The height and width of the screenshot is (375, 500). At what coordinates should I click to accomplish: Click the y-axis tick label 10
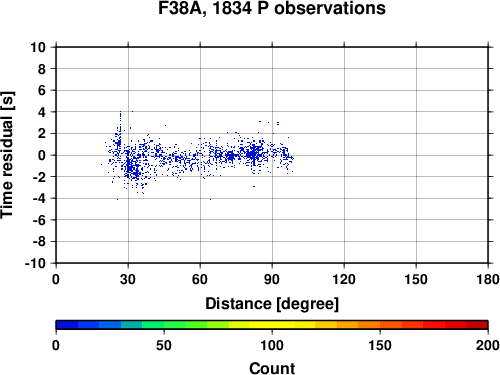38,47
